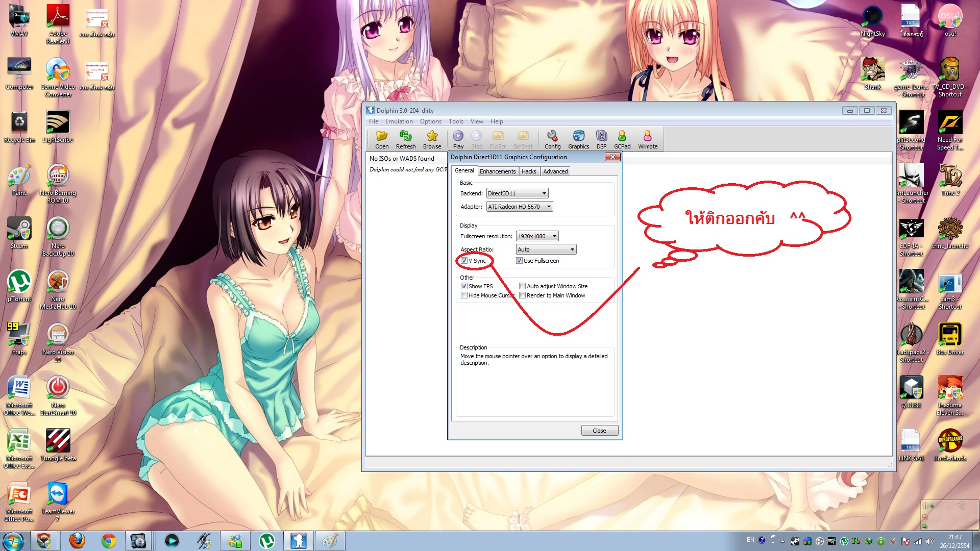Open the volume control in system tray
This screenshot has height=551, width=980.
click(x=929, y=541)
